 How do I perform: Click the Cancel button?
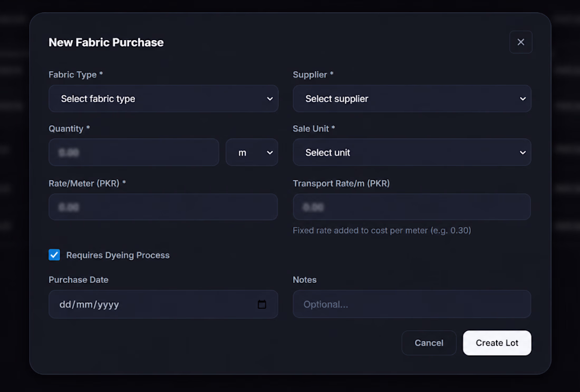[x=429, y=343]
